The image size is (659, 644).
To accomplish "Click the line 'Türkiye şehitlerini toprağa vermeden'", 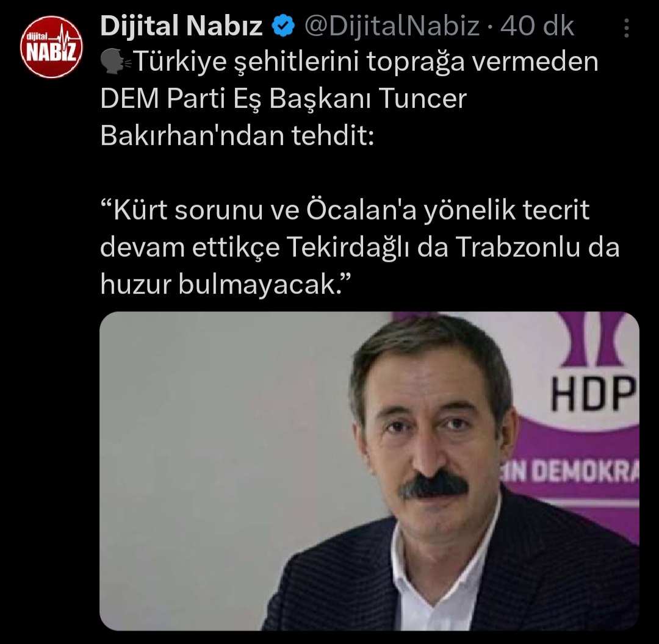I will (366, 62).
